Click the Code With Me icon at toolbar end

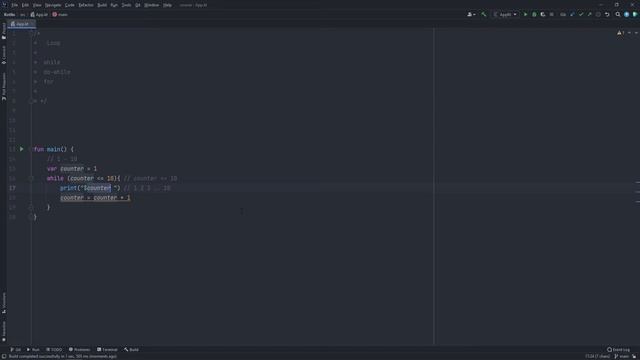(x=635, y=15)
